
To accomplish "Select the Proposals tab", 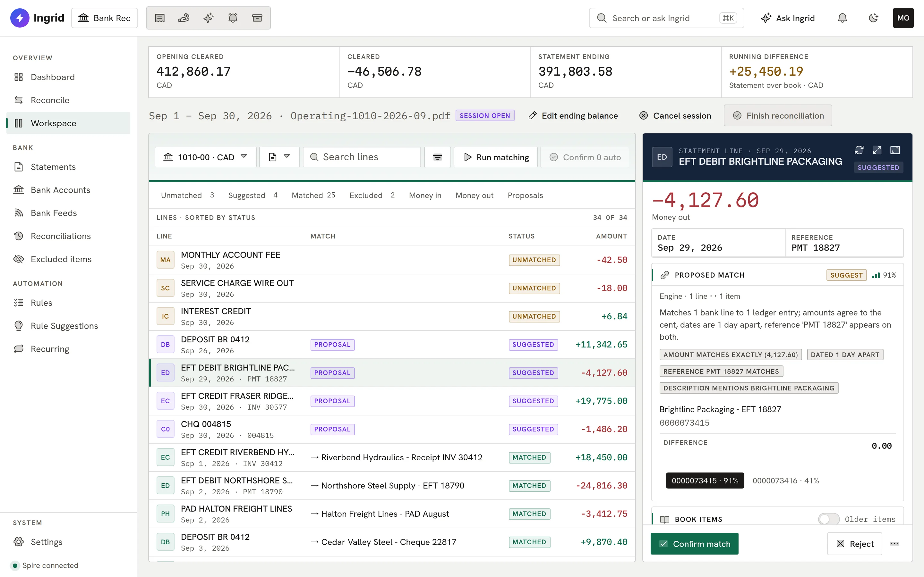I will tap(525, 196).
